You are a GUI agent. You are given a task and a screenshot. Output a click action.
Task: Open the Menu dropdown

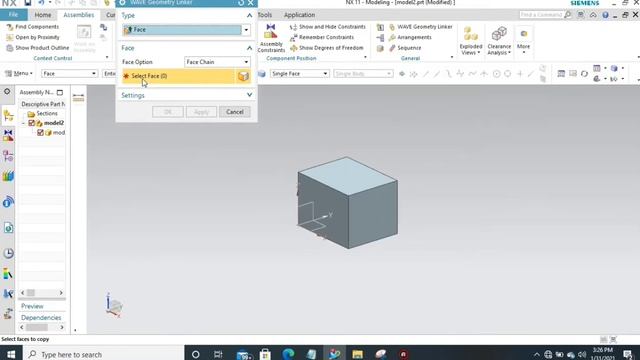point(19,73)
